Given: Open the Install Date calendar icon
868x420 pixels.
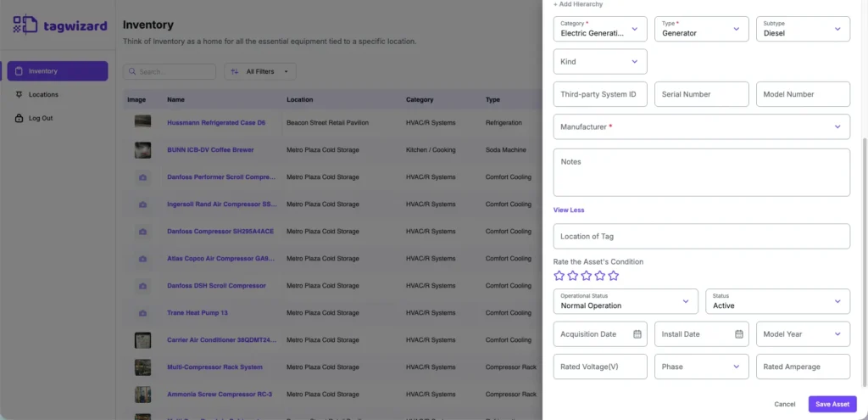Looking at the screenshot, I should 738,334.
